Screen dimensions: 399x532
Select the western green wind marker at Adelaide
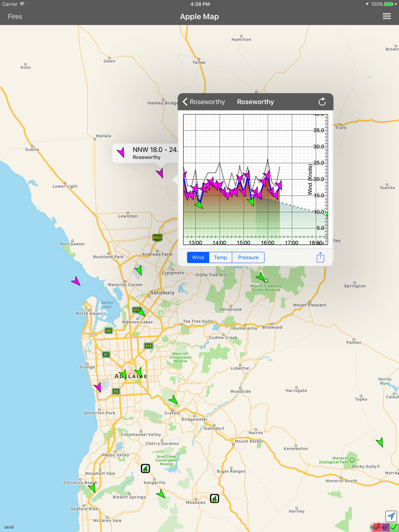click(x=123, y=375)
